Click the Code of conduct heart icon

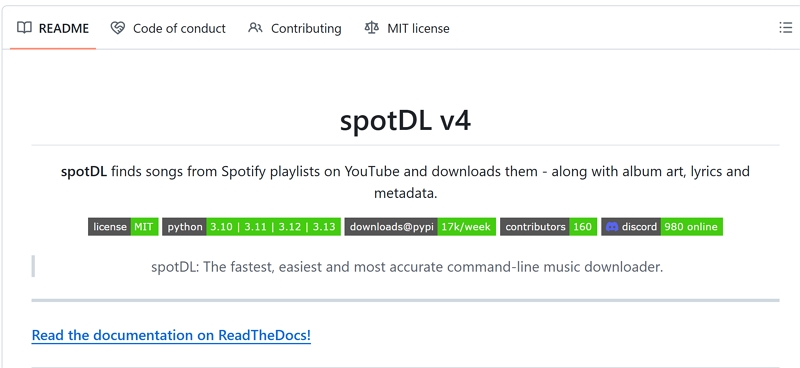click(118, 28)
